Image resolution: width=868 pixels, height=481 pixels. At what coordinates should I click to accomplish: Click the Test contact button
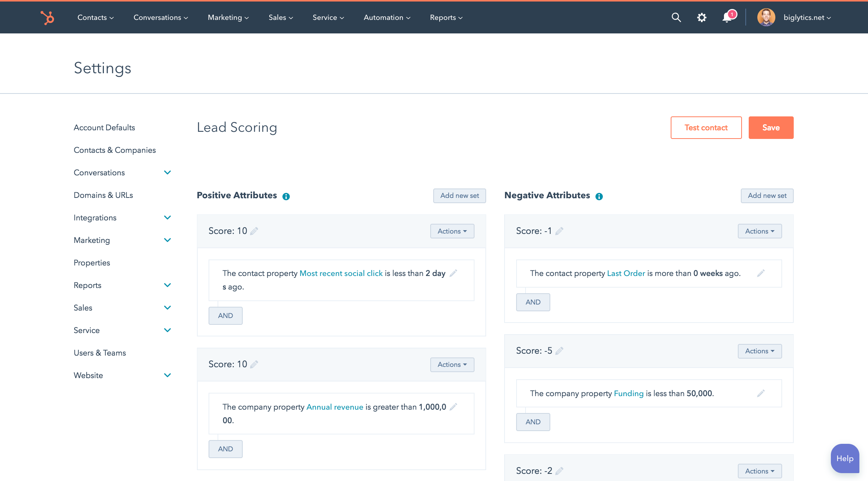click(x=706, y=127)
